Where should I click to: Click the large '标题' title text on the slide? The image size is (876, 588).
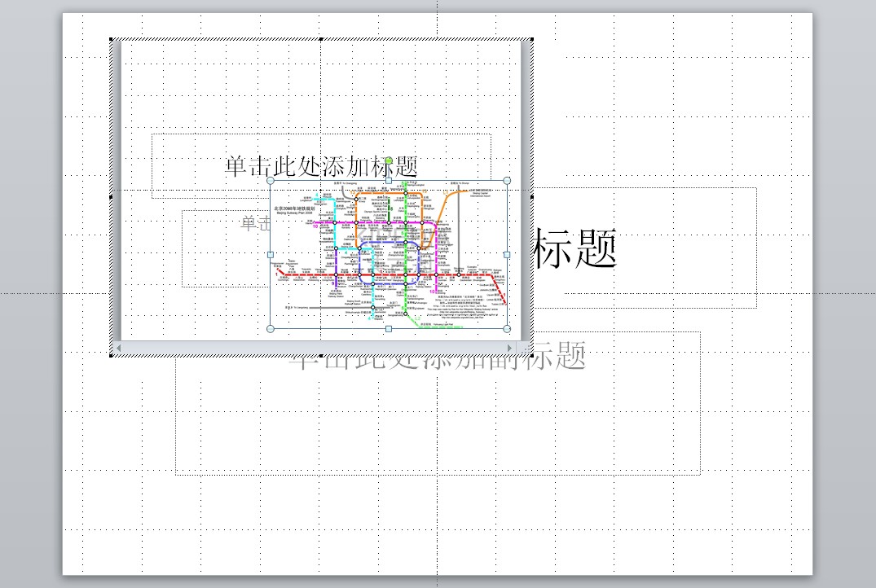[575, 248]
